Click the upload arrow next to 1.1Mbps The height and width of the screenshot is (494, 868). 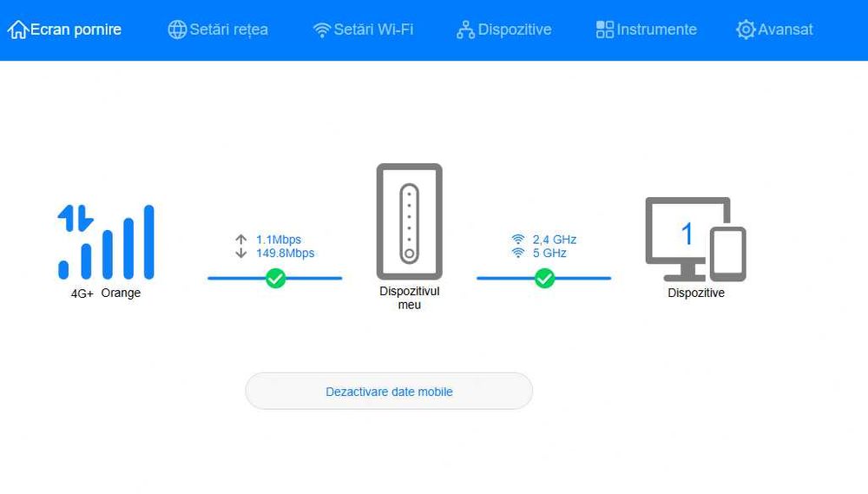(x=240, y=240)
